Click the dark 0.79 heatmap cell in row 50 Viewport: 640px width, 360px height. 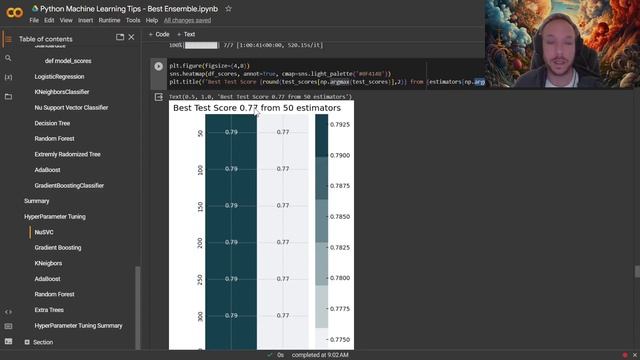pyautogui.click(x=231, y=132)
